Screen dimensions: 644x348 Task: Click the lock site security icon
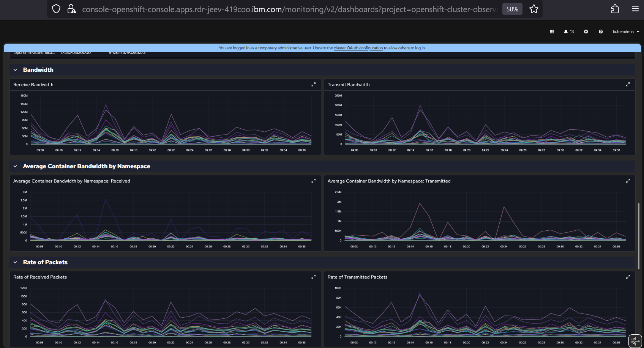71,9
